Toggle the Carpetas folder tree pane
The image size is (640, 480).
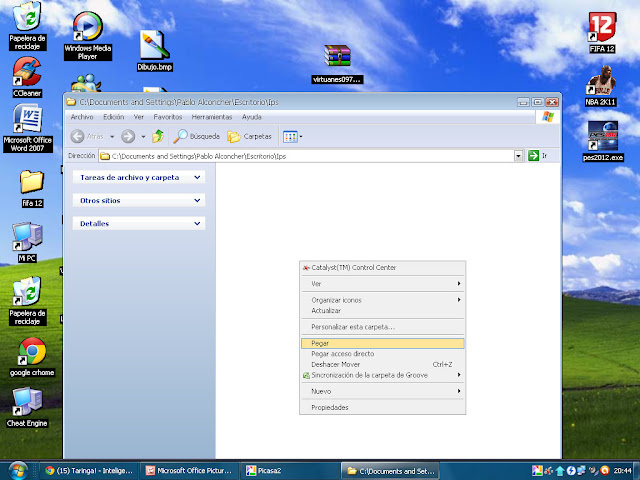(249, 136)
